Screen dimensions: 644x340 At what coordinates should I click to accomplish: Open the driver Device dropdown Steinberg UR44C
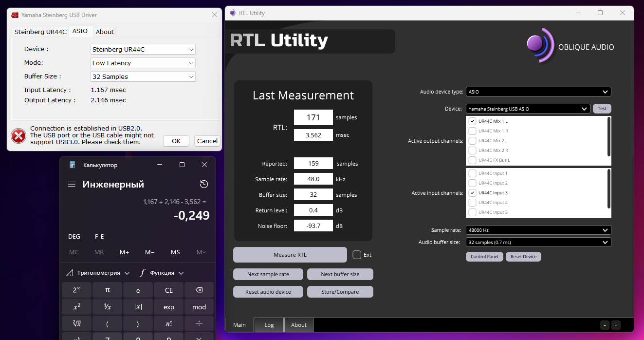click(x=143, y=49)
